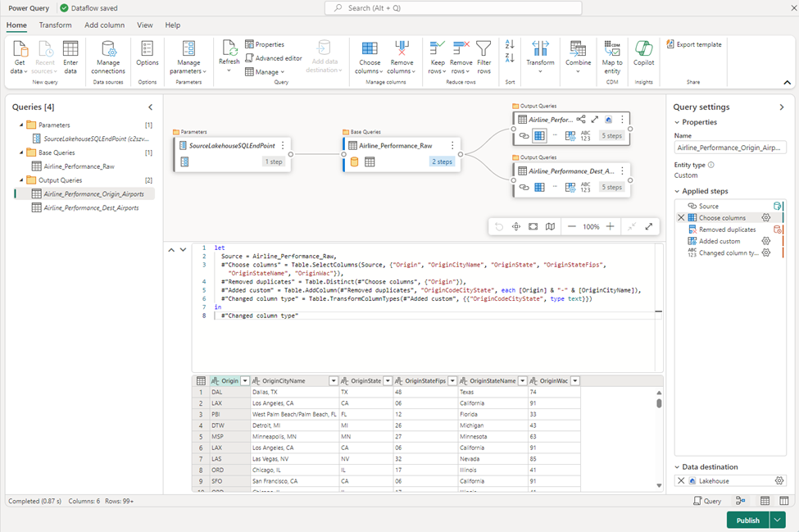Screen dimensions: 799x532
Task: Switch to the Transform ribbon tab
Action: pyautogui.click(x=55, y=25)
